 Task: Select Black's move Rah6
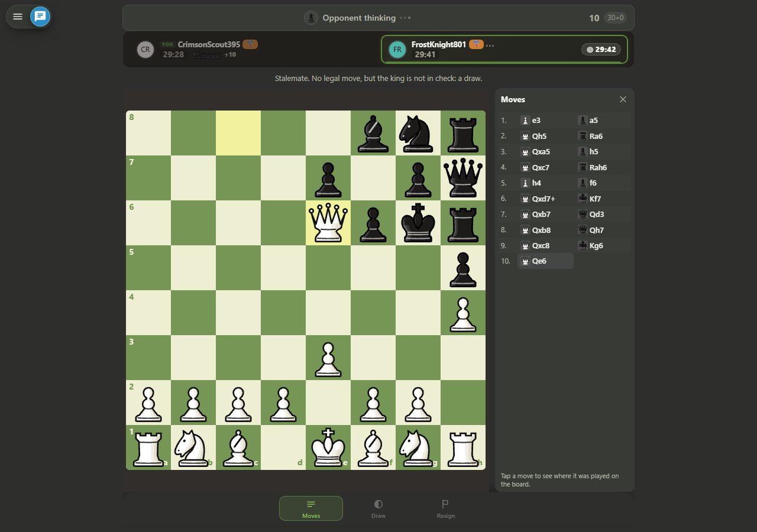pos(603,167)
